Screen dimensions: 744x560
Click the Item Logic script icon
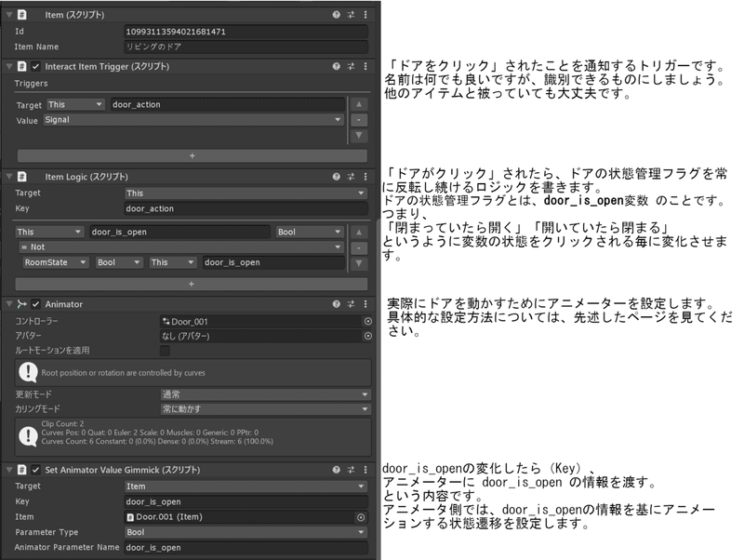pyautogui.click(x=21, y=177)
